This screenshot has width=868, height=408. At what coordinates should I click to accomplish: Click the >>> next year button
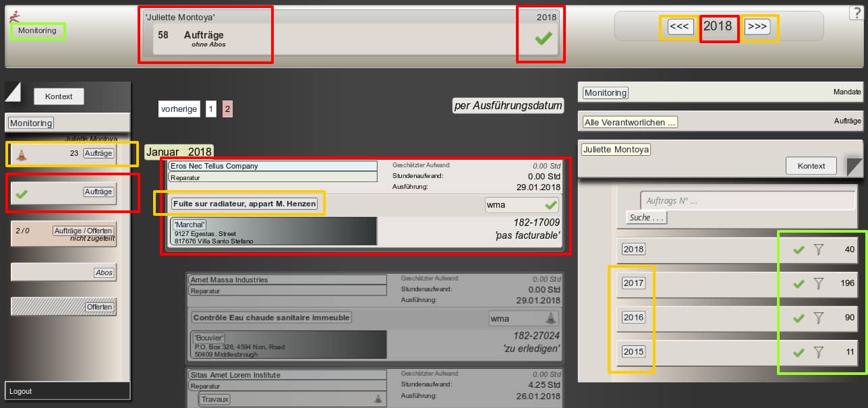[757, 27]
